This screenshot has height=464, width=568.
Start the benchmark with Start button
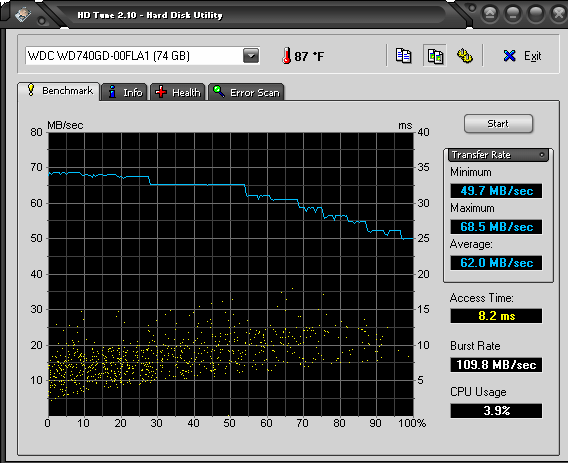tap(498, 124)
